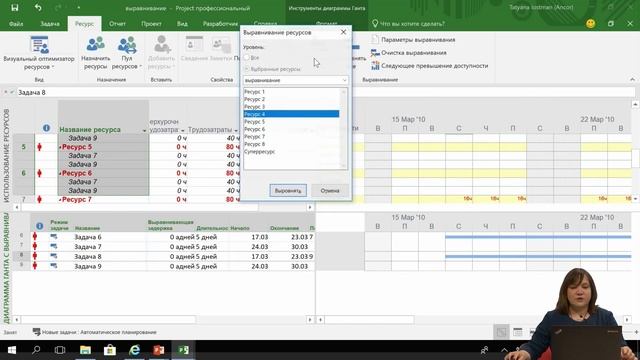The height and width of the screenshot is (360, 640).
Task: Switch to the Задача ribbon tab
Action: (50, 24)
